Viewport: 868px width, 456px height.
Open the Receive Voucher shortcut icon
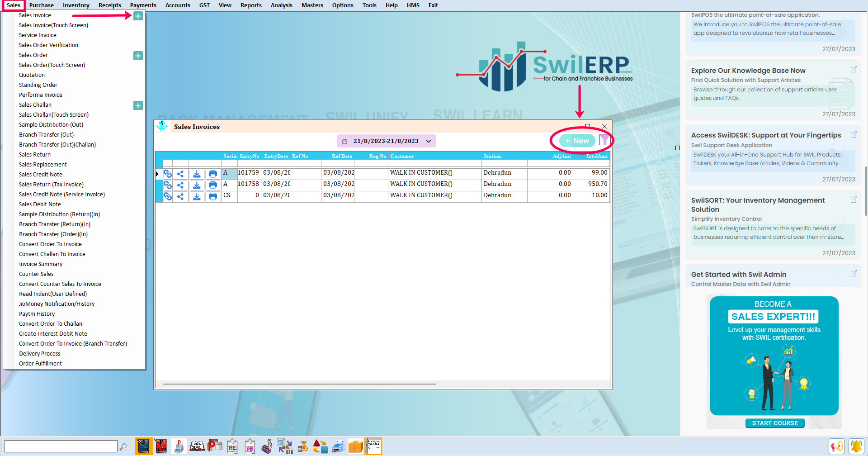[374, 446]
